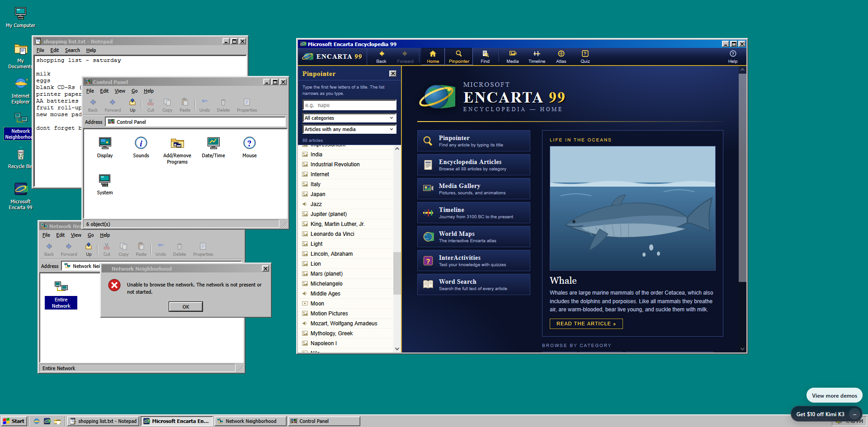The width and height of the screenshot is (868, 427).
Task: Select the Mozart, Wolfgang Amadeus article
Action: pyautogui.click(x=345, y=324)
